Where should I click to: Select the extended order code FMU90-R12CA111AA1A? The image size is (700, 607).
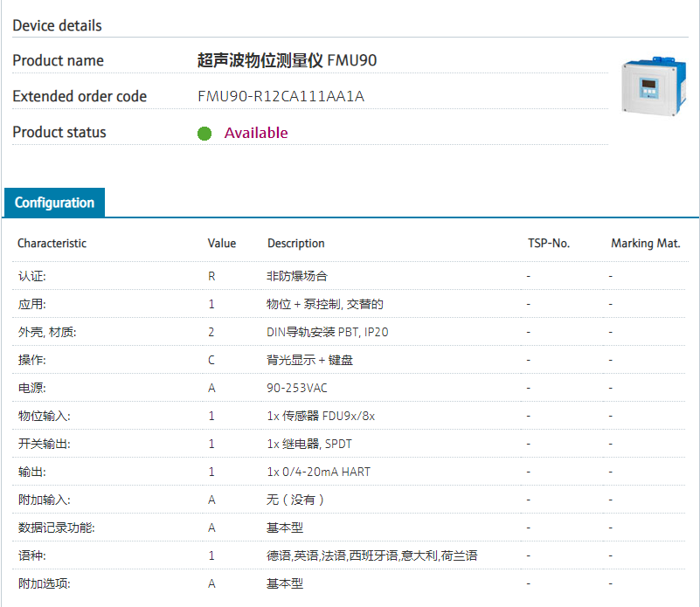click(281, 96)
